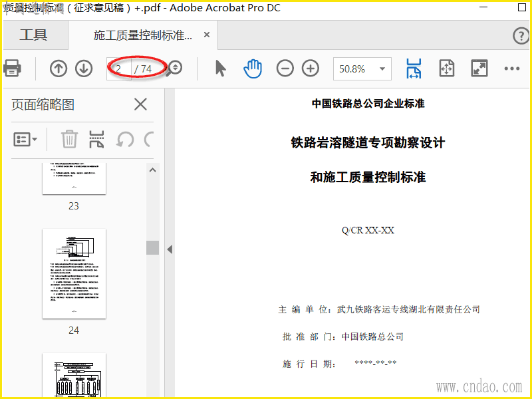This screenshot has height=399, width=532.
Task: Open the more tools ellipsis menu
Action: 511,68
